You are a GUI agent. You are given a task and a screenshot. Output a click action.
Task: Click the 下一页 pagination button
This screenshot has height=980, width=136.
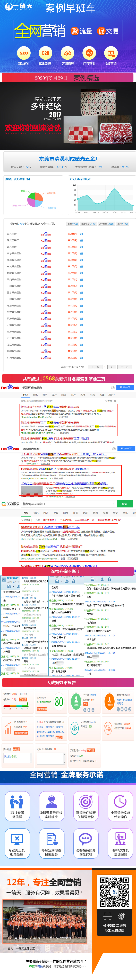[x=124, y=367]
